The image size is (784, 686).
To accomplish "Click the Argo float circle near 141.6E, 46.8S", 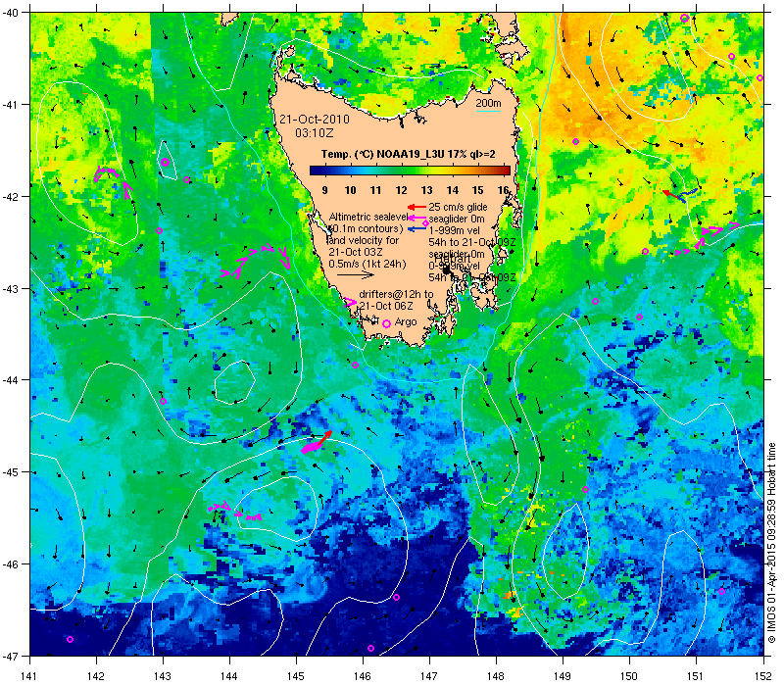I will pos(70,640).
